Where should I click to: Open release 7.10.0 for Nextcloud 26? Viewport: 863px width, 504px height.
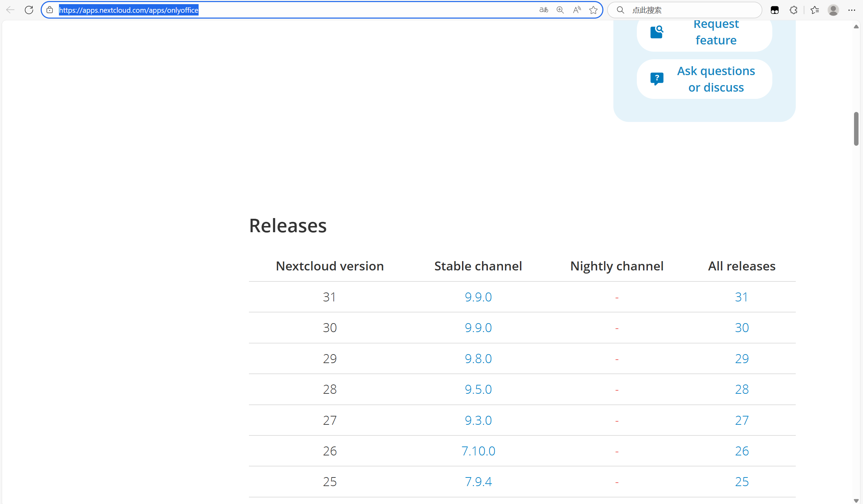478,451
